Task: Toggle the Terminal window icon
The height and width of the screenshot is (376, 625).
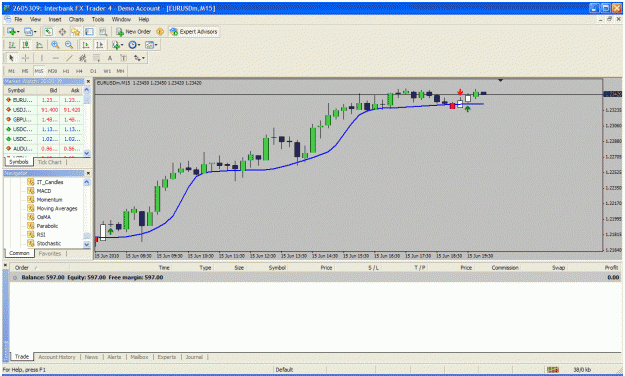Action: (x=89, y=31)
